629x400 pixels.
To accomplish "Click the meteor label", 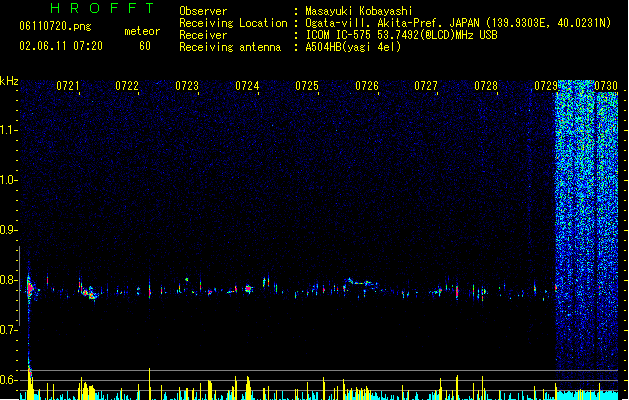I will (142, 31).
